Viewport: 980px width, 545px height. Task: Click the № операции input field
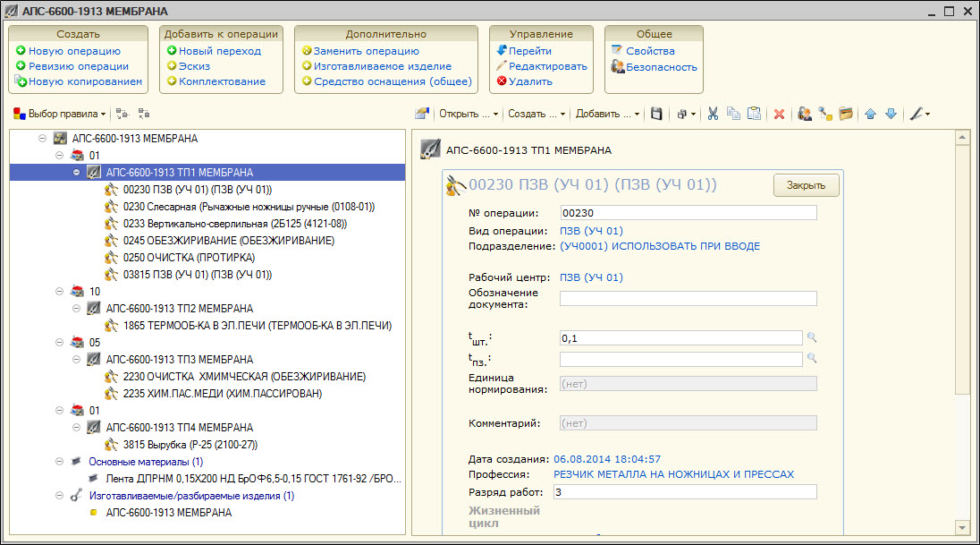click(688, 213)
